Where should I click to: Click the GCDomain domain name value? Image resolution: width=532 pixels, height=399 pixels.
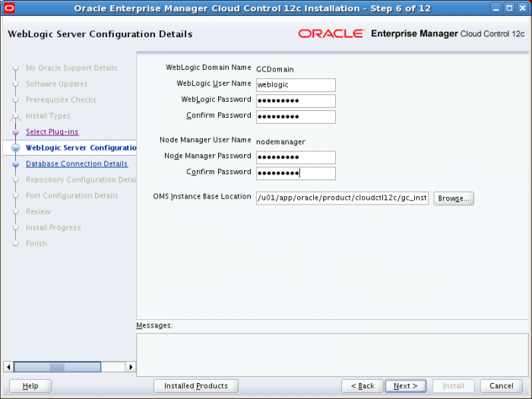275,69
